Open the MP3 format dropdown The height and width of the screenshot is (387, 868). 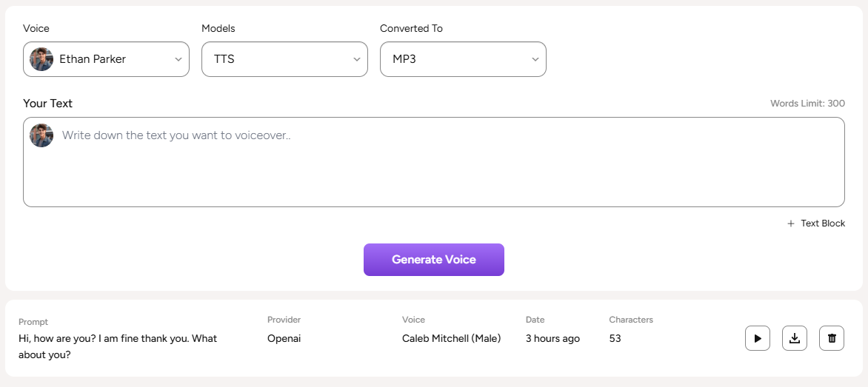click(463, 59)
